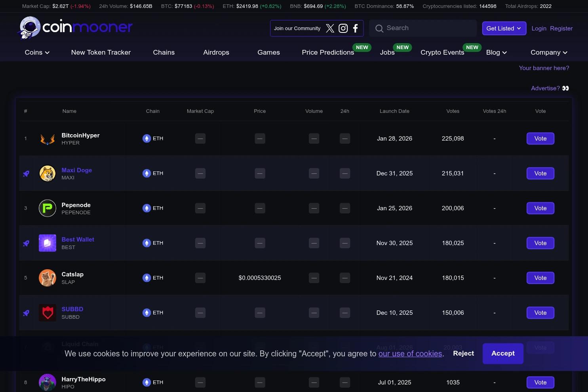Click the CoinMooner astronaut logo

[x=30, y=28]
